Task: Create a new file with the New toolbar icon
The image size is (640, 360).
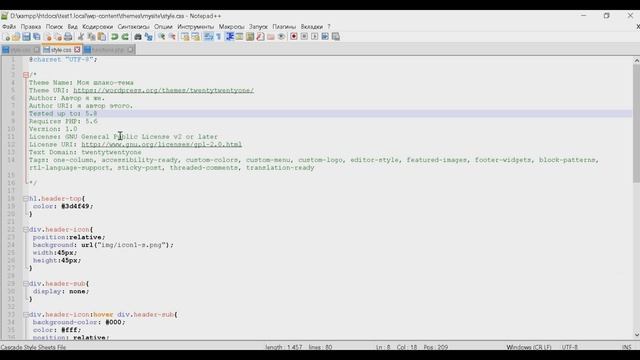Action: (6, 37)
